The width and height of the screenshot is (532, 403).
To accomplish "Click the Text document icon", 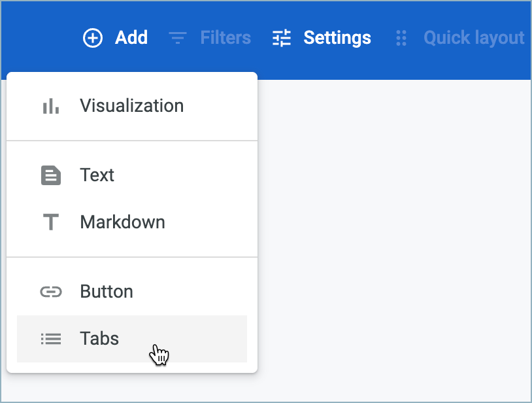I will (x=51, y=175).
